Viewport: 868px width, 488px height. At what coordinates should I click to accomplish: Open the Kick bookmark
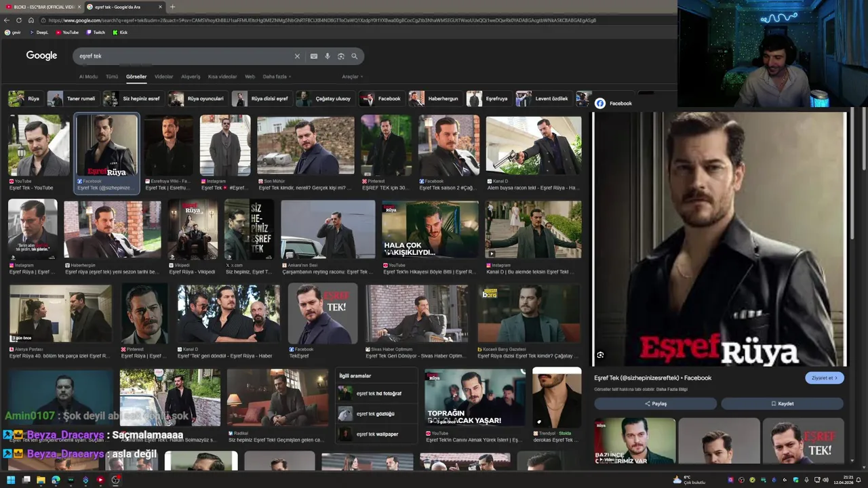[120, 33]
